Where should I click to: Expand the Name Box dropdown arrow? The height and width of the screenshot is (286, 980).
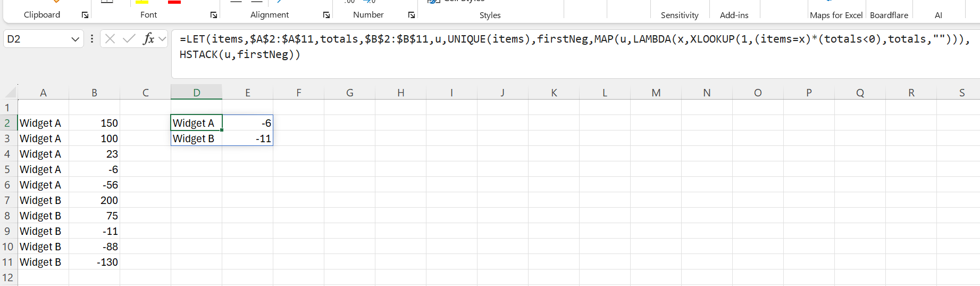click(75, 39)
